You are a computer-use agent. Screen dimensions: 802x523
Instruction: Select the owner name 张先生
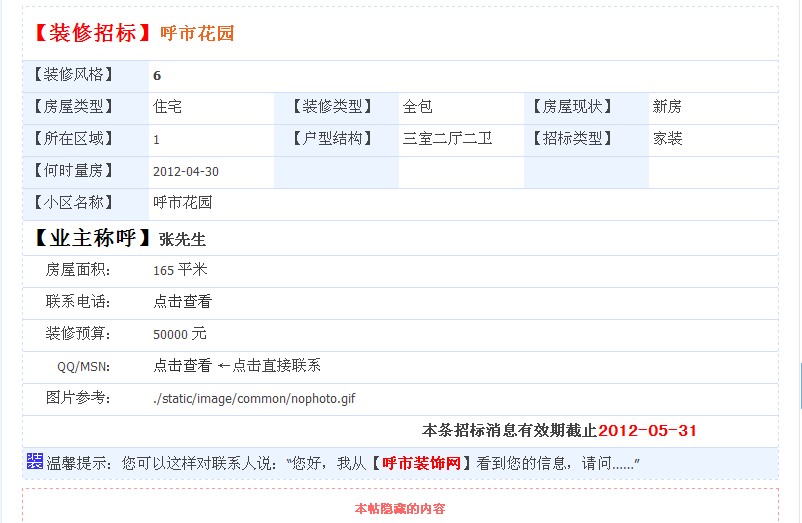coord(182,239)
